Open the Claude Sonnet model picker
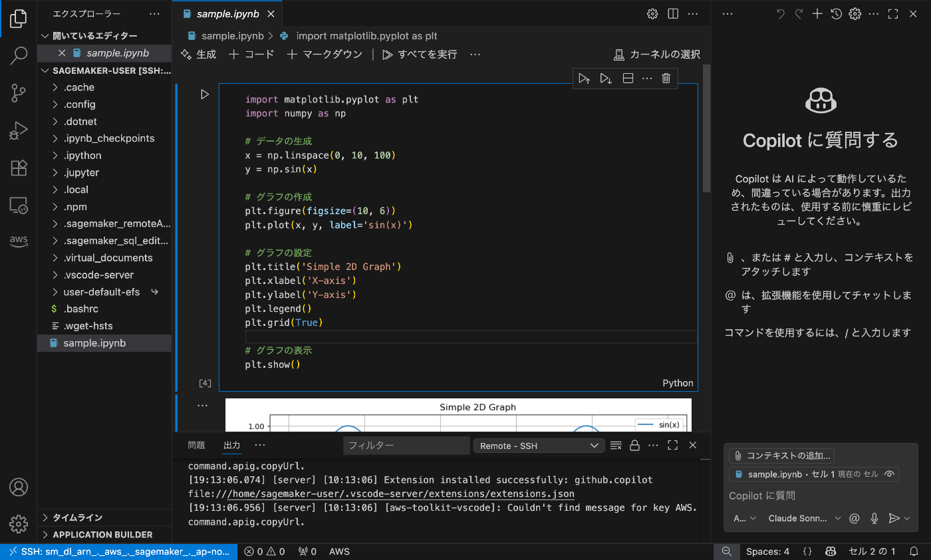931x560 pixels. coord(805,518)
